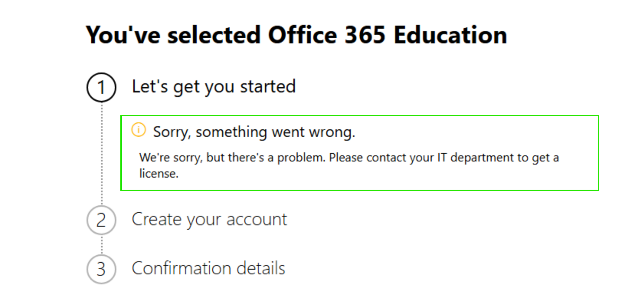Click the word 'license.' in the error message
The width and height of the screenshot is (644, 299).
pos(159,174)
